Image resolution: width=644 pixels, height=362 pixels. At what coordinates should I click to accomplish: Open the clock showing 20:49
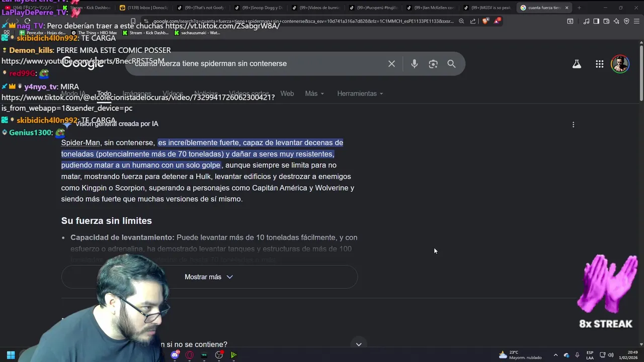(628, 355)
